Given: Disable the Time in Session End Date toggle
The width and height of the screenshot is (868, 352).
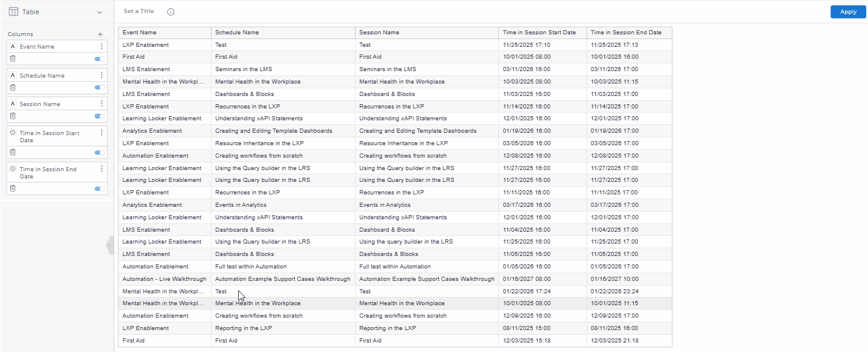Looking at the screenshot, I should [x=99, y=188].
